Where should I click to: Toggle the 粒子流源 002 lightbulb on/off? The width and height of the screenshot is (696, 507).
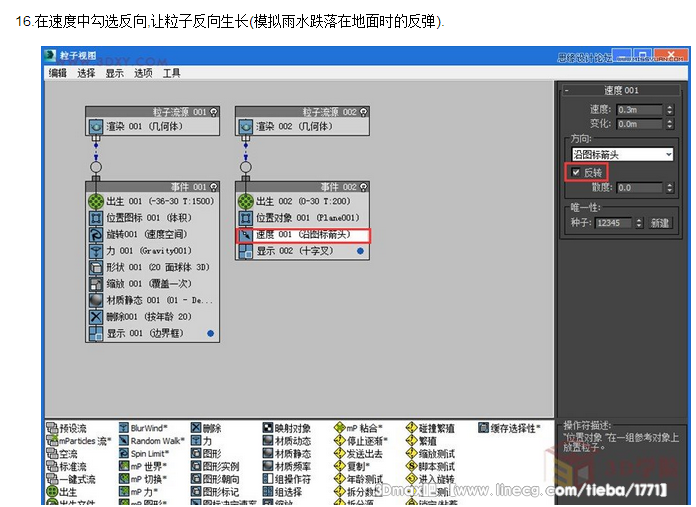(364, 112)
